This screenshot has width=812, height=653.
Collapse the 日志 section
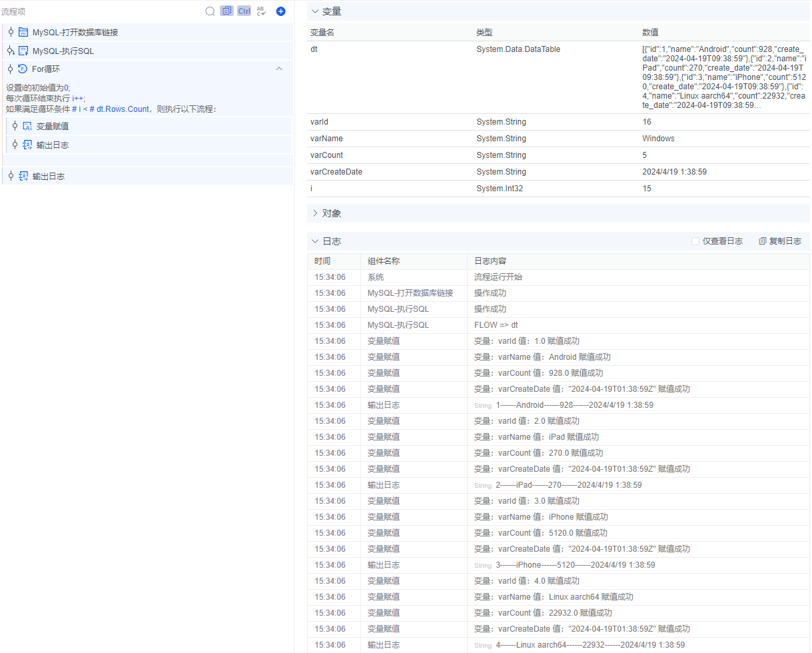[x=315, y=241]
